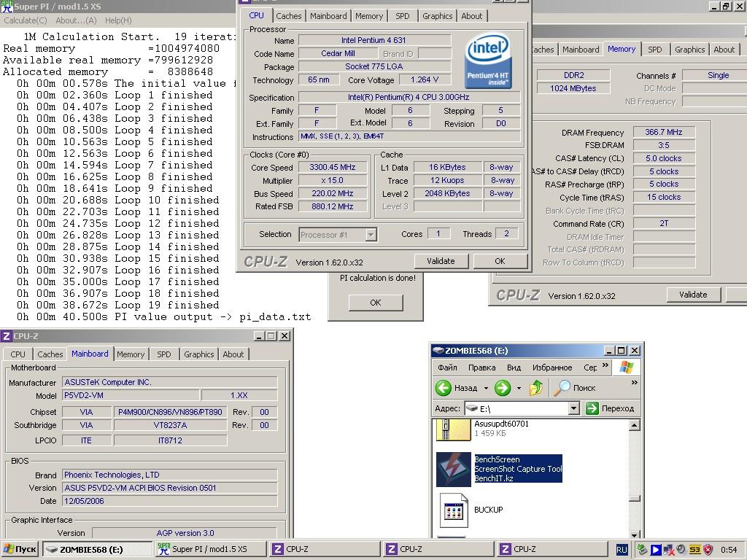This screenshot has width=747, height=560.
Task: Open the Back button history dropdown arrow
Action: tap(485, 388)
